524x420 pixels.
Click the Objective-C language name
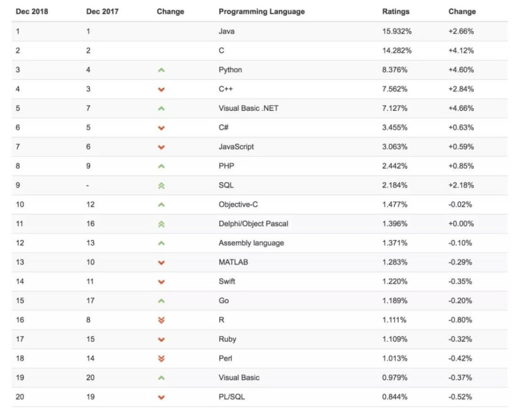click(238, 204)
